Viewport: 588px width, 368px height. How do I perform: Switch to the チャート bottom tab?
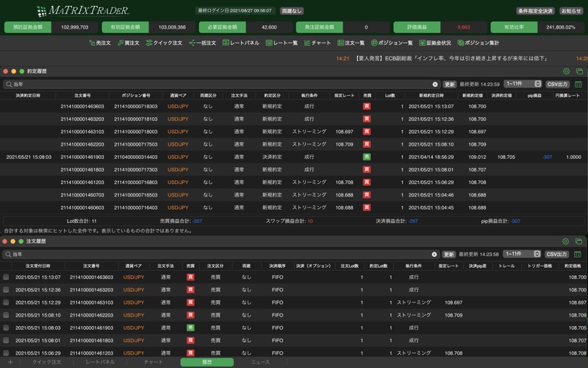point(154,362)
